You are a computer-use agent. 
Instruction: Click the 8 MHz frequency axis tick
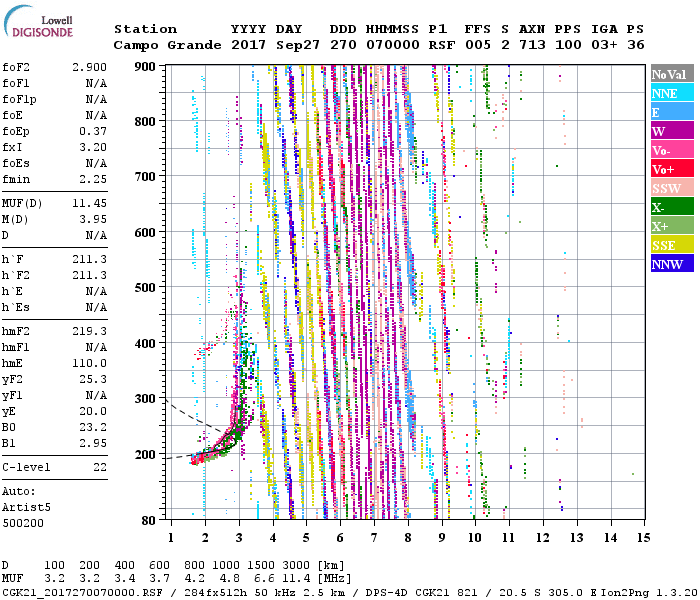pyautogui.click(x=408, y=538)
